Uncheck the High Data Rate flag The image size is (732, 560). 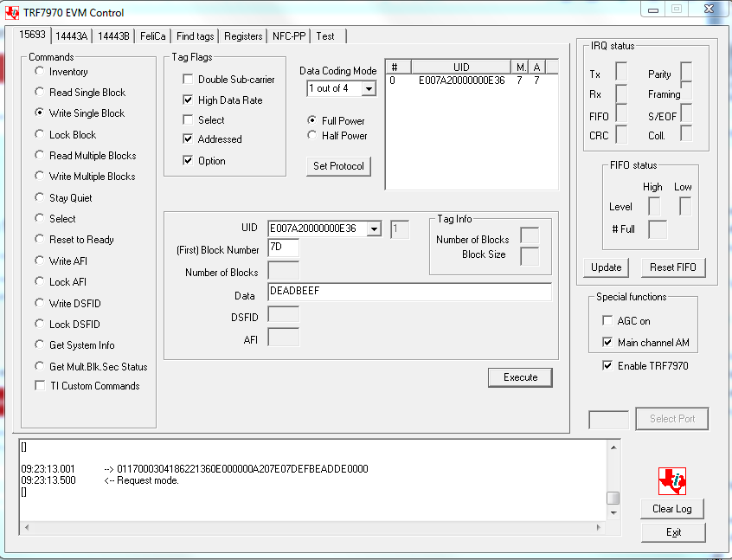coord(188,100)
